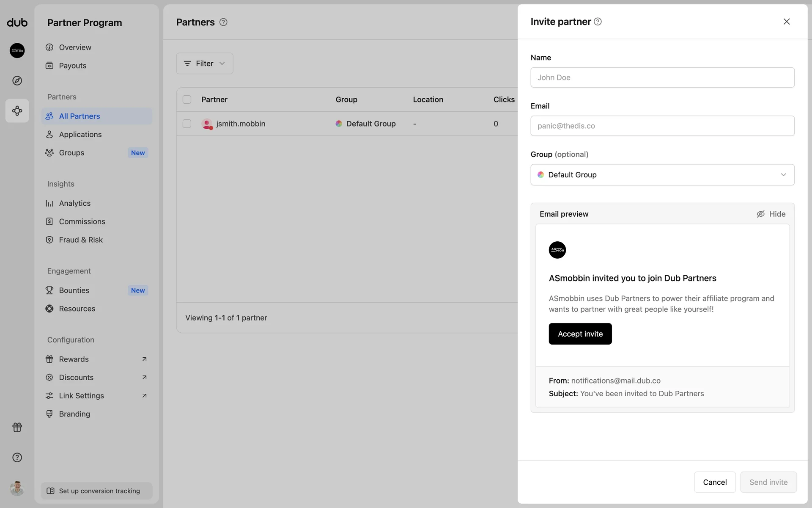
Task: Check the jsmith.mobbin row checkbox
Action: (x=187, y=124)
